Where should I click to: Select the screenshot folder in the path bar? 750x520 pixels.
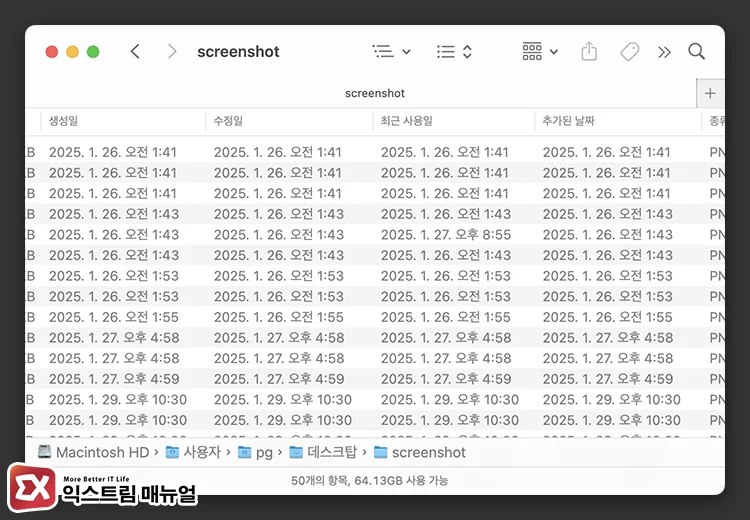click(x=419, y=452)
